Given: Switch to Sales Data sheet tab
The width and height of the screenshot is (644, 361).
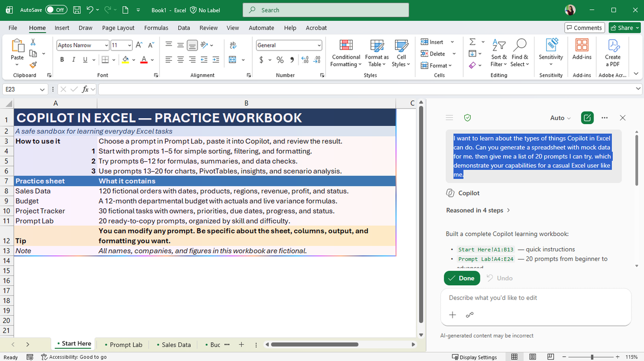Looking at the screenshot, I should [x=174, y=344].
